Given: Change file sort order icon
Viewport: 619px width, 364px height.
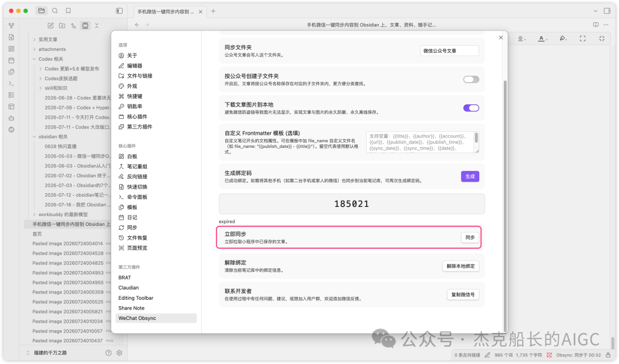Looking at the screenshot, I should tap(73, 26).
